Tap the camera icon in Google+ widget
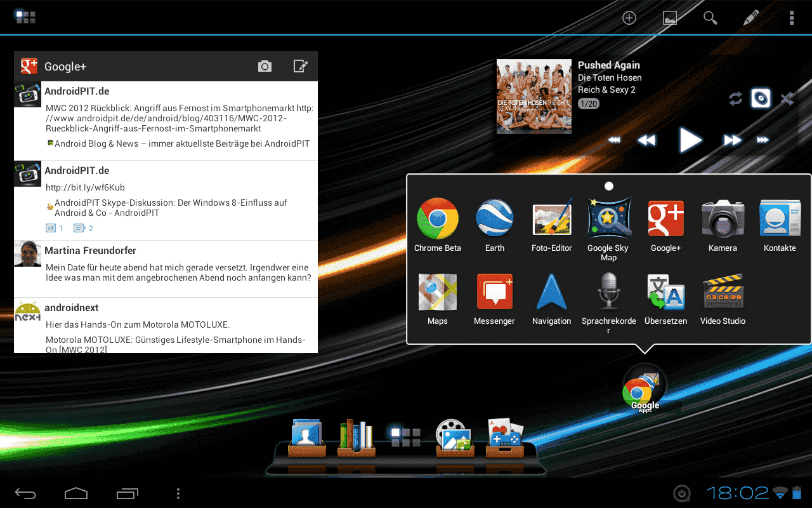This screenshot has width=812, height=508. pos(265,66)
